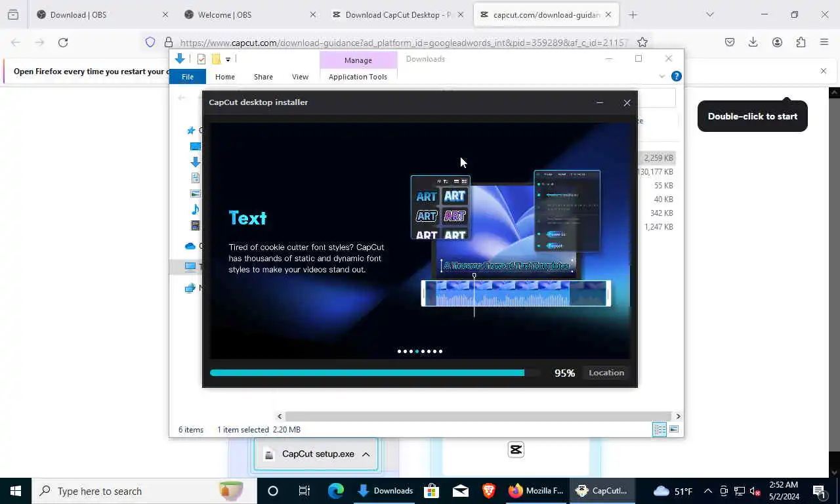This screenshot has height=504, width=840.
Task: Select Downloads arrow icon in navigation pane
Action: tap(196, 162)
